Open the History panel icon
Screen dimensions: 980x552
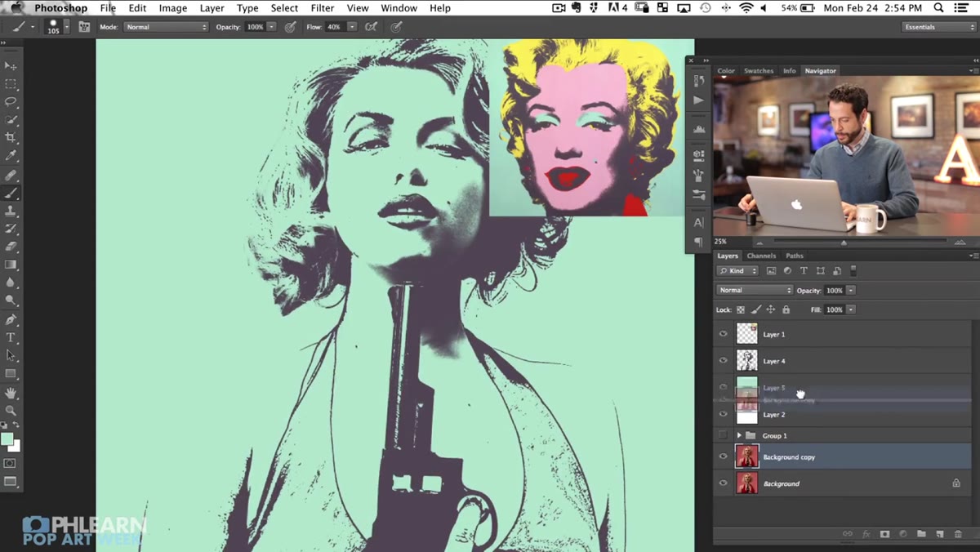coord(698,81)
